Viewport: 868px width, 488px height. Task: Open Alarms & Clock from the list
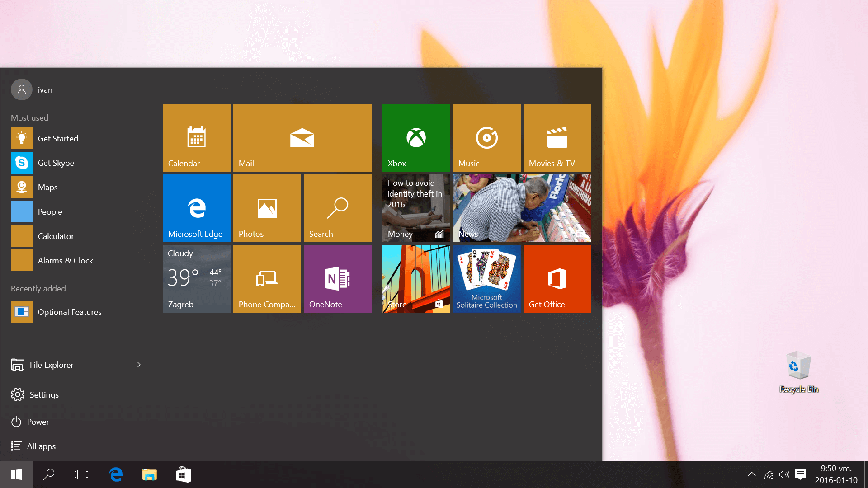pyautogui.click(x=77, y=260)
